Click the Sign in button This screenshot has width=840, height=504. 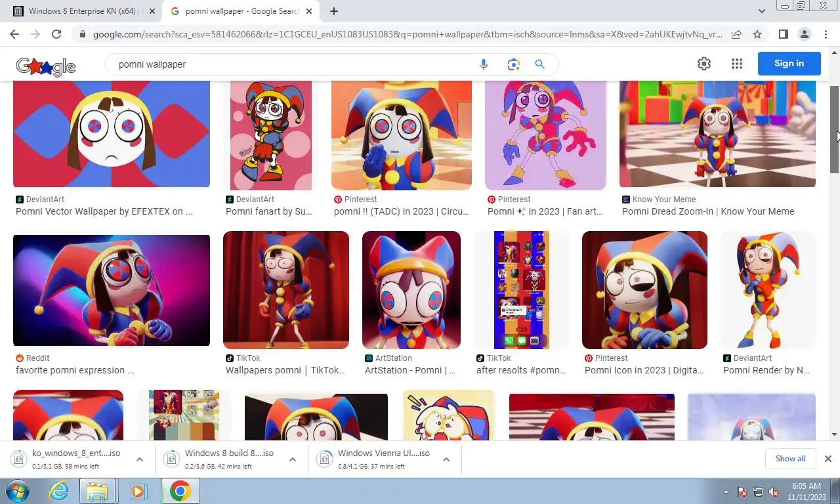(789, 64)
